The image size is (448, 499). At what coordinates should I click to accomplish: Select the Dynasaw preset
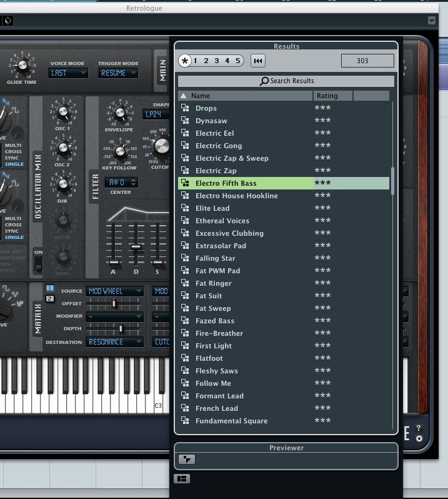coord(284,121)
